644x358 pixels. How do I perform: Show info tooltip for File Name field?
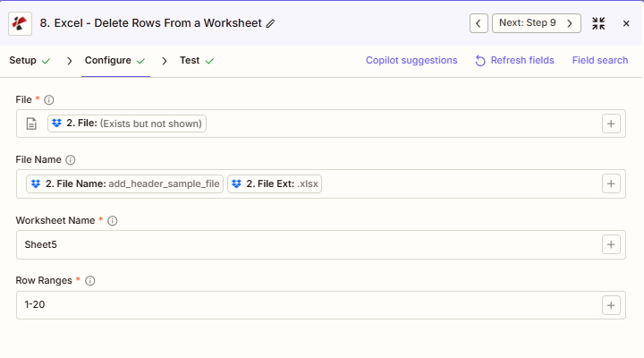[x=71, y=160]
